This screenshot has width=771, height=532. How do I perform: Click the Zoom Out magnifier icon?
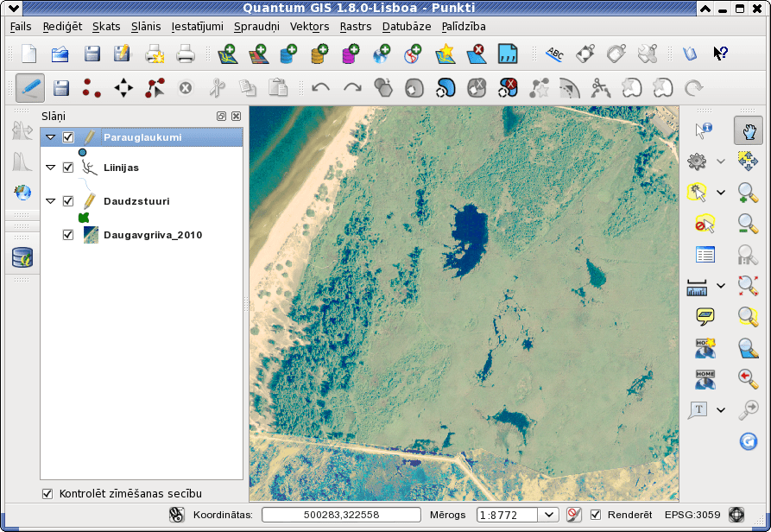point(749,224)
